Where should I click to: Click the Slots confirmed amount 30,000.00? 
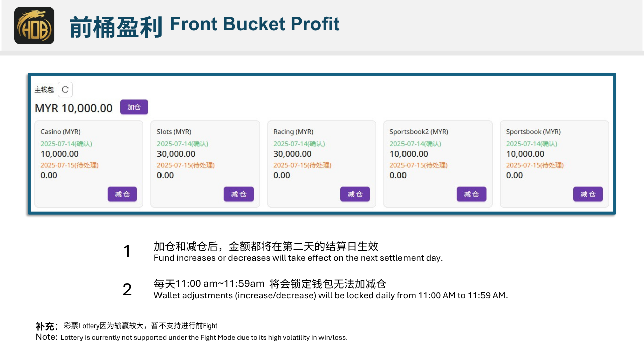point(176,154)
